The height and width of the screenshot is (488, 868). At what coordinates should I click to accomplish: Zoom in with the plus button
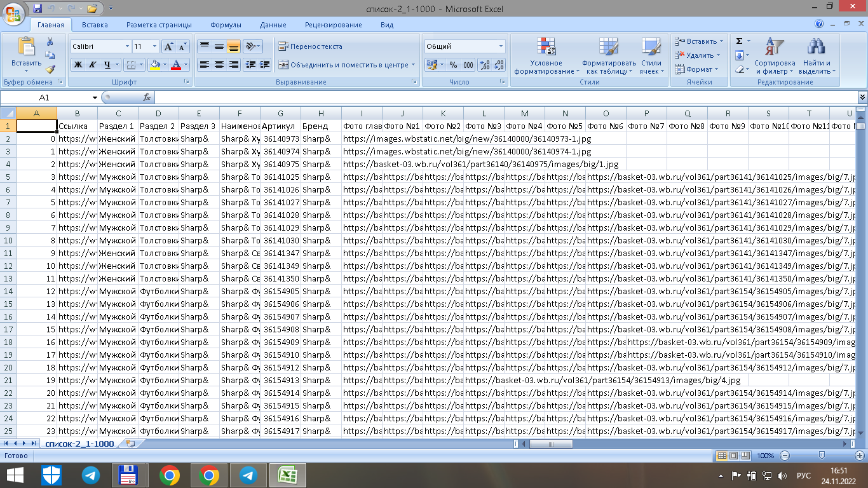coord(860,456)
